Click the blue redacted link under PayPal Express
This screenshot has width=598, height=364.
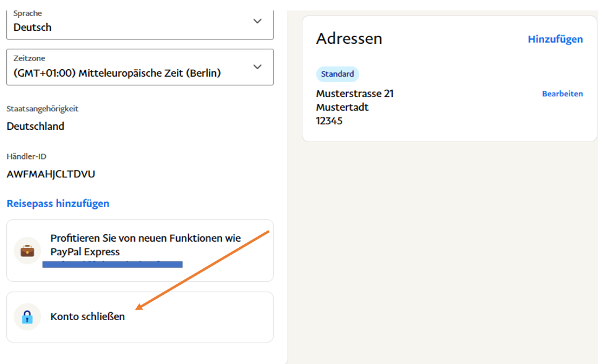[112, 265]
